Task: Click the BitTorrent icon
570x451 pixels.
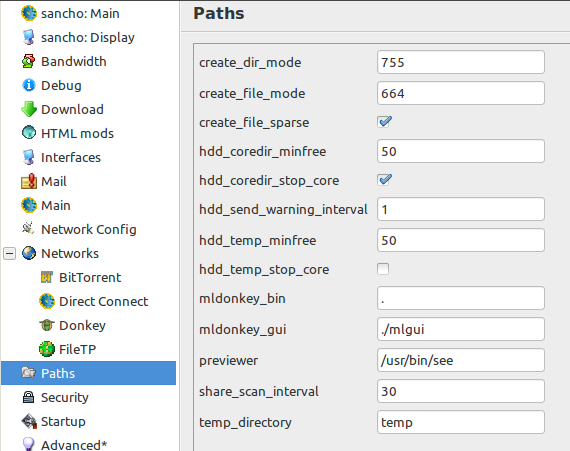Action: [47, 277]
